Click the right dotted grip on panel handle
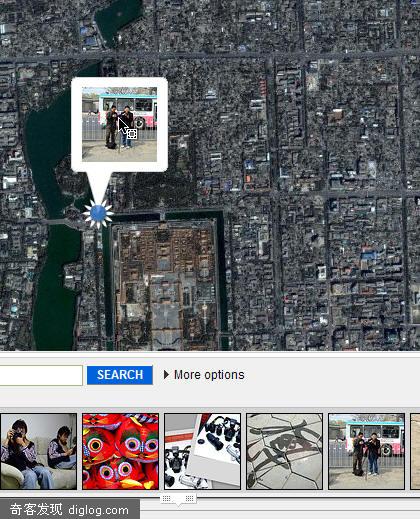Screen dimensions: 420x519 (x=190, y=498)
